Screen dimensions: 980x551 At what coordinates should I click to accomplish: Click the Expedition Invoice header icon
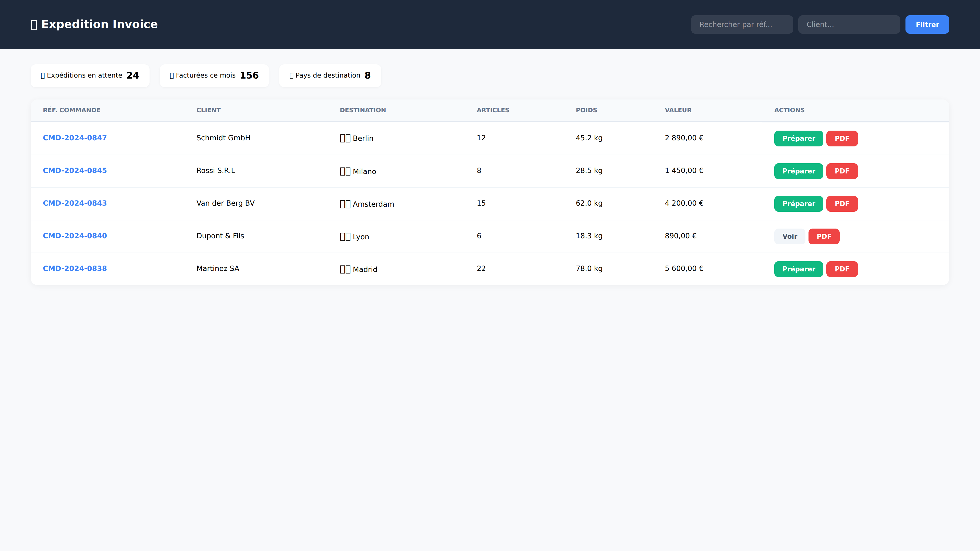point(34,24)
